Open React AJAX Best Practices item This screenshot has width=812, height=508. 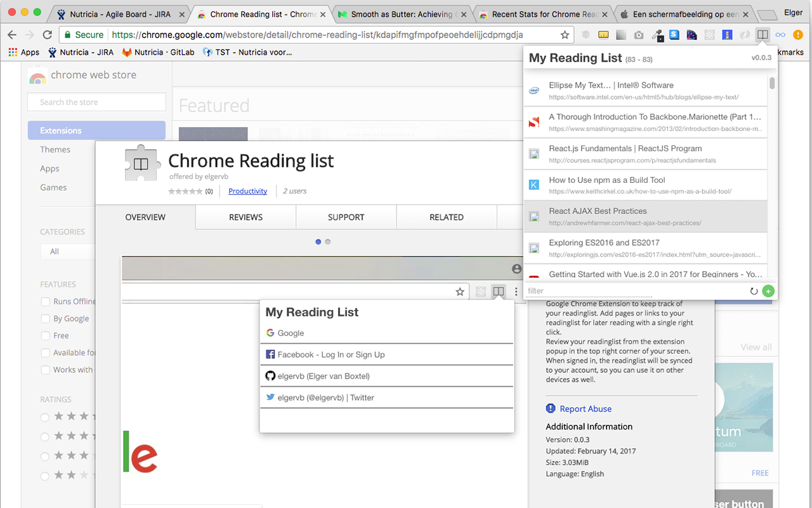click(x=645, y=217)
